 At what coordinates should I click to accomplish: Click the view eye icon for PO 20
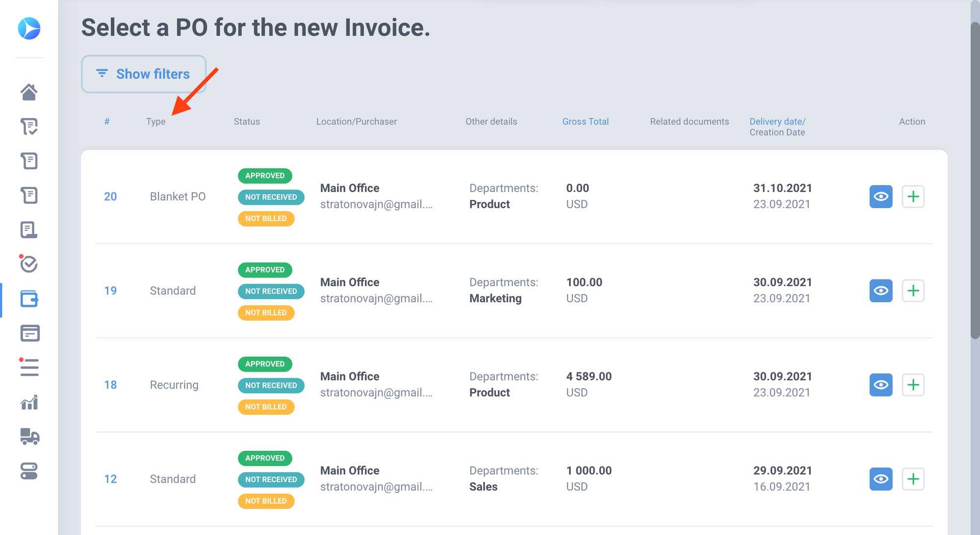pyautogui.click(x=880, y=196)
